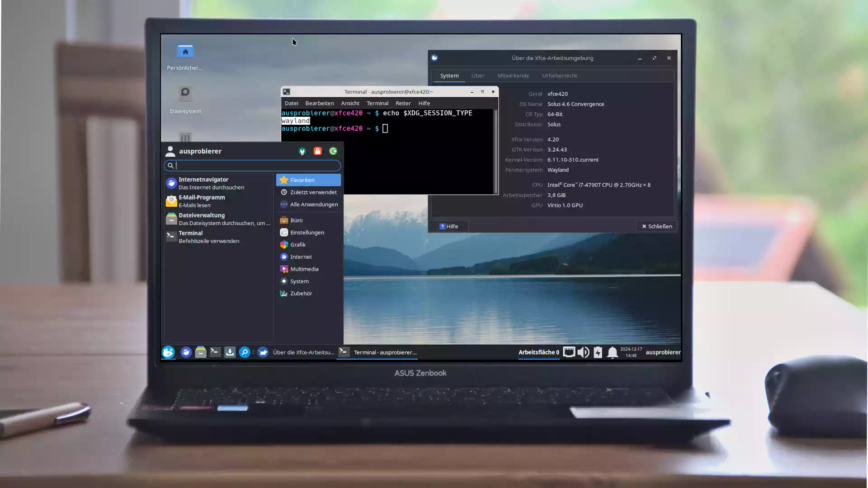Switch to the Mitwirkende tab
868x488 pixels.
point(513,76)
